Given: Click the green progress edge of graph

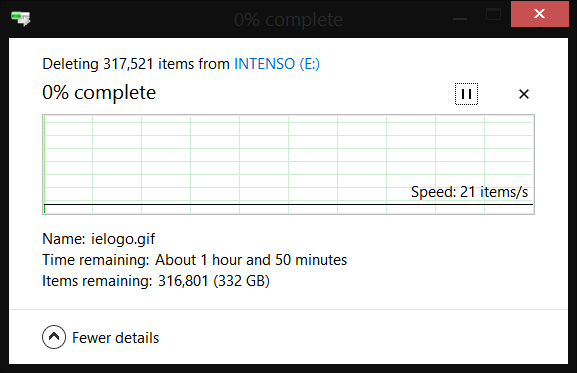Looking at the screenshot, I should coord(44,164).
